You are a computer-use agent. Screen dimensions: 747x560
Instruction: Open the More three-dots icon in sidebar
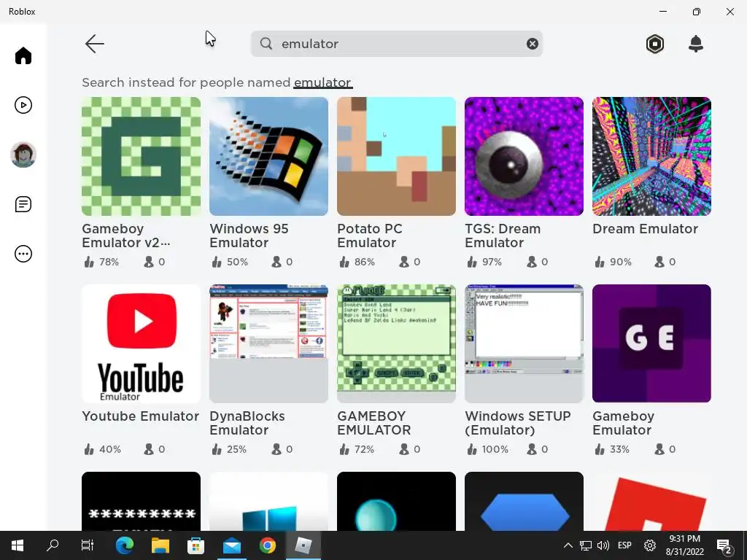click(23, 254)
